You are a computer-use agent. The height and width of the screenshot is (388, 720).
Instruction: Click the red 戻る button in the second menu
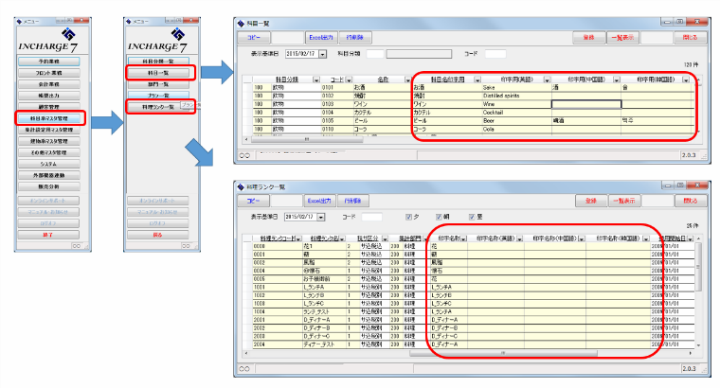pos(158,235)
